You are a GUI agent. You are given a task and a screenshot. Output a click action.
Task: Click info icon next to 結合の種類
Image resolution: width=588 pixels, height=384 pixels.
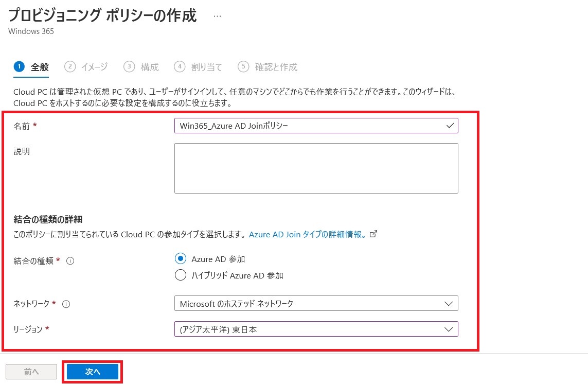tap(70, 261)
